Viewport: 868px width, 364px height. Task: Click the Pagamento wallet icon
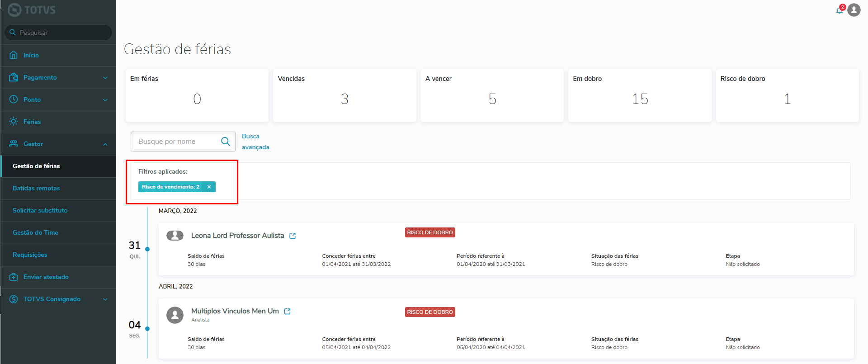tap(14, 77)
